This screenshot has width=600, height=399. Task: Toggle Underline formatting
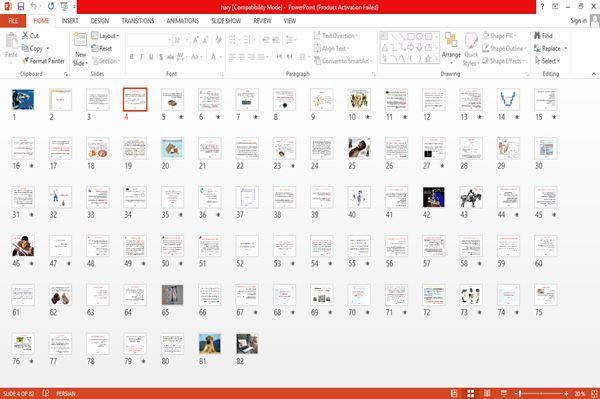(x=151, y=57)
